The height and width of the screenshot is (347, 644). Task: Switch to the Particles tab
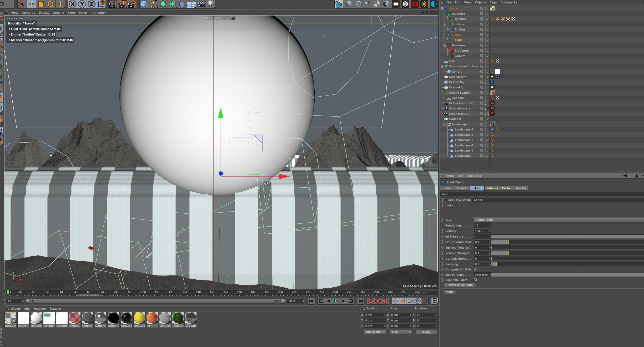[491, 188]
